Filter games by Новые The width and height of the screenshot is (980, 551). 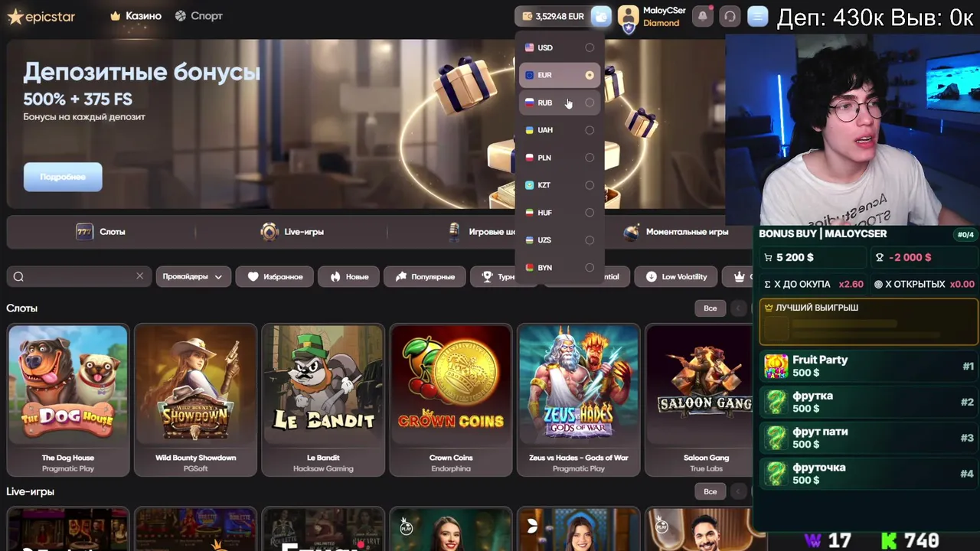tap(348, 276)
